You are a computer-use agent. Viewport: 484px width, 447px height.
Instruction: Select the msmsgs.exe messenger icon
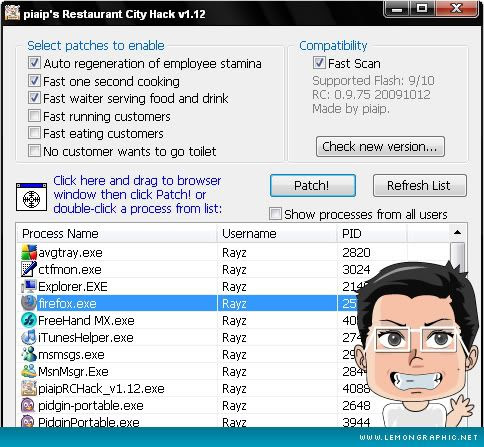pos(29,354)
